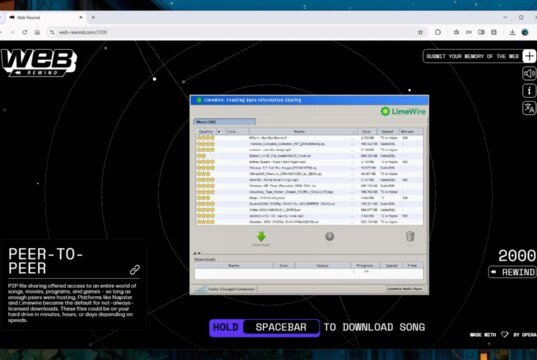Click the Hold Spacebar button

coord(264,327)
